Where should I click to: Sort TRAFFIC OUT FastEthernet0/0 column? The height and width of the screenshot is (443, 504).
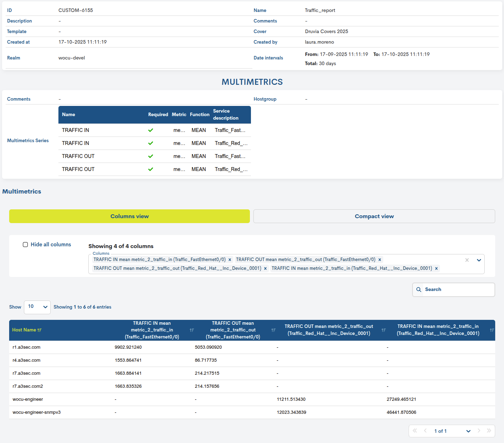(x=273, y=330)
